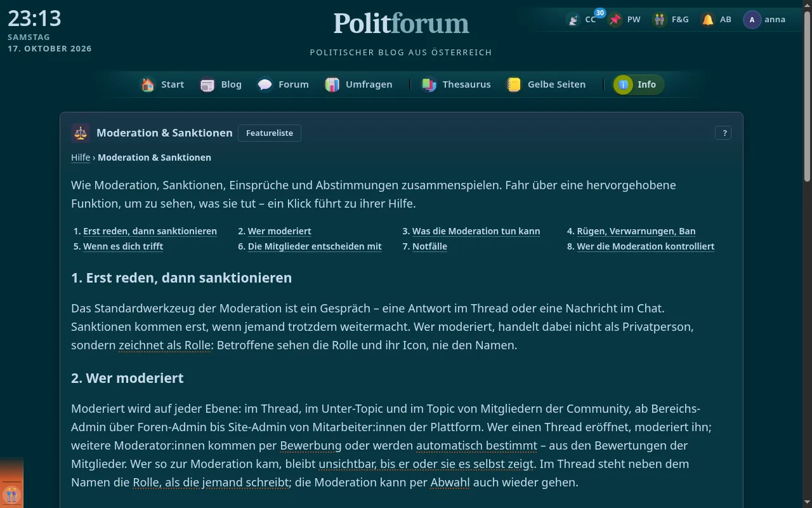Click the date '17. Oktober 2026'
Viewport: 812px width, 508px height.
[x=49, y=48]
